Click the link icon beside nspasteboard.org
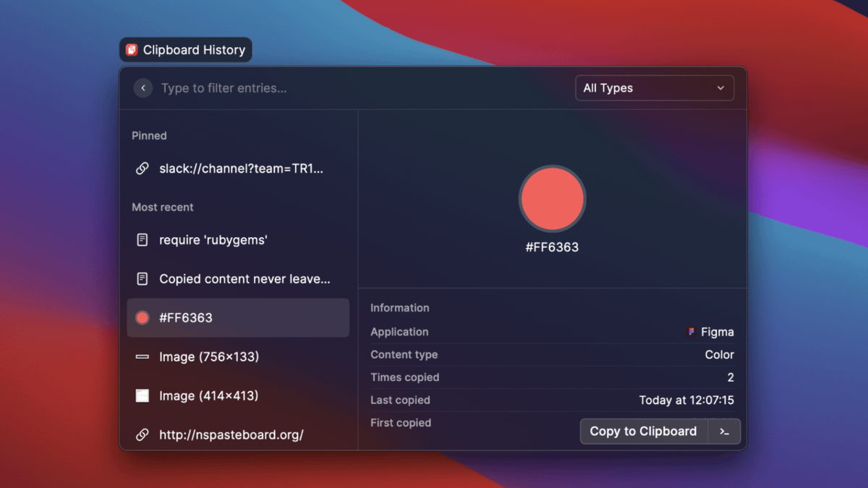Image resolution: width=868 pixels, height=488 pixels. point(142,435)
